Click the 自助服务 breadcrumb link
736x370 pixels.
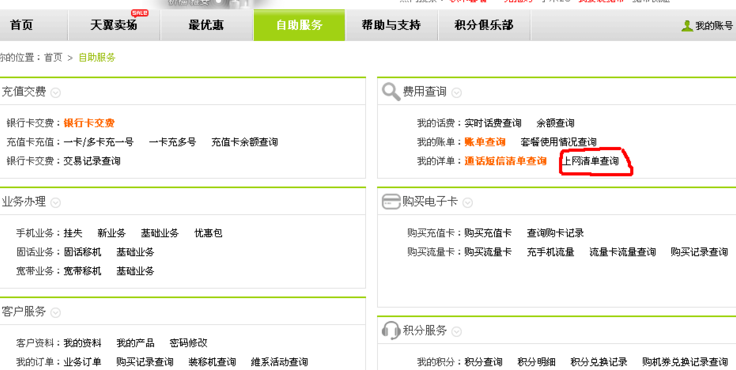(x=97, y=58)
